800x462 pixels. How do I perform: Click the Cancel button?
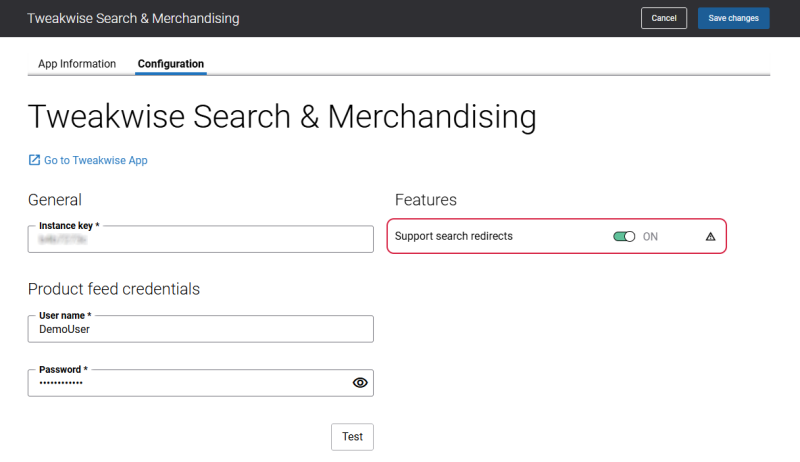664,18
